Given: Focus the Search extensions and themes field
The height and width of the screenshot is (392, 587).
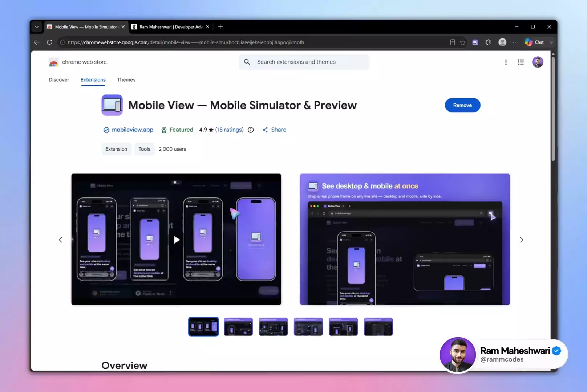Looking at the screenshot, I should pyautogui.click(x=304, y=62).
